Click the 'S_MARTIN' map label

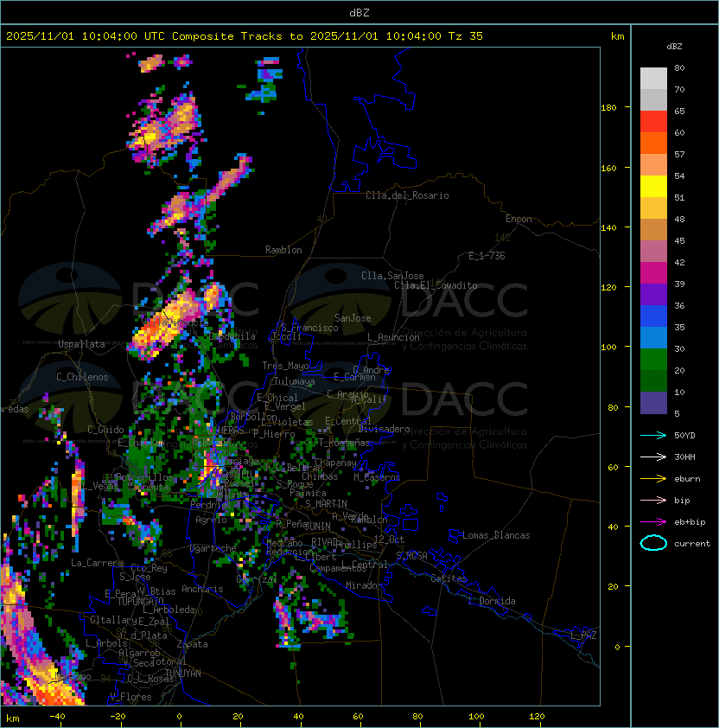coord(326,504)
